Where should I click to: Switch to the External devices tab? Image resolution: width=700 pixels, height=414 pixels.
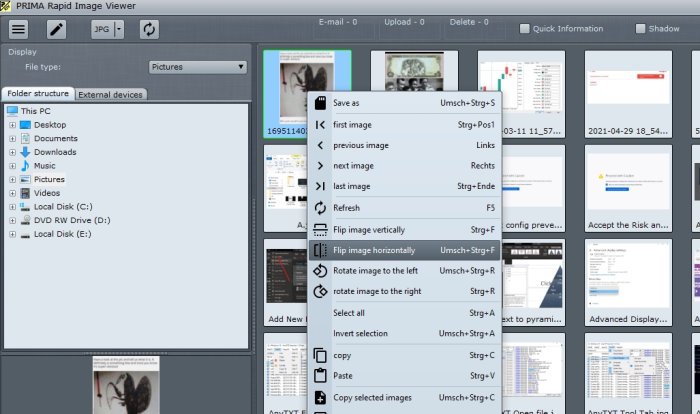tap(111, 95)
